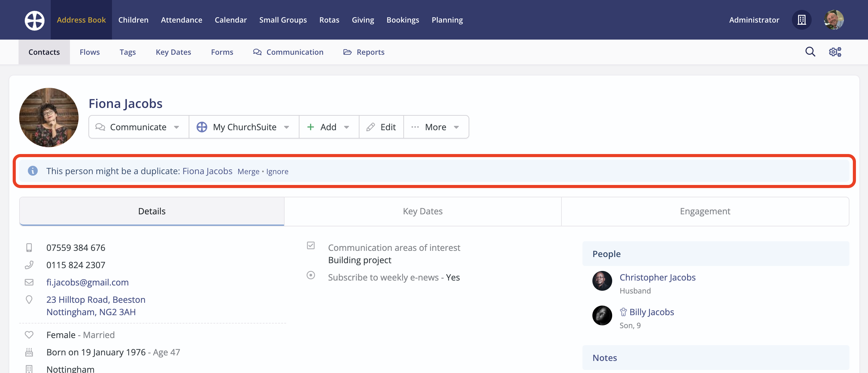The width and height of the screenshot is (868, 373).
Task: Click Fiona Jacobs profile photo
Action: point(49,118)
